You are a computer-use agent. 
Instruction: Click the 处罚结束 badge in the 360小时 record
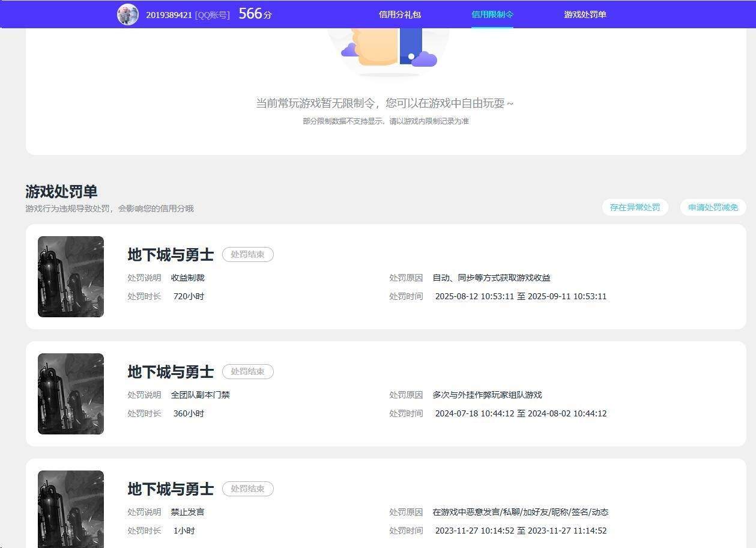(x=248, y=371)
